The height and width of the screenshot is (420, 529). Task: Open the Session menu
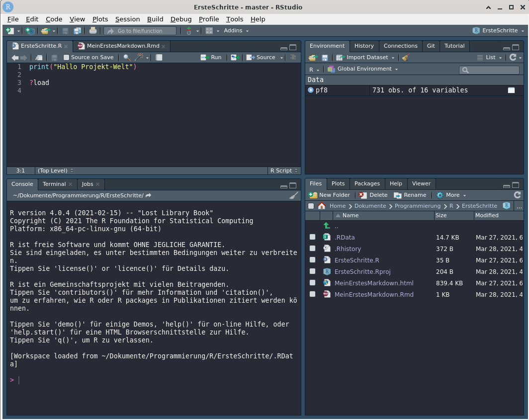127,19
